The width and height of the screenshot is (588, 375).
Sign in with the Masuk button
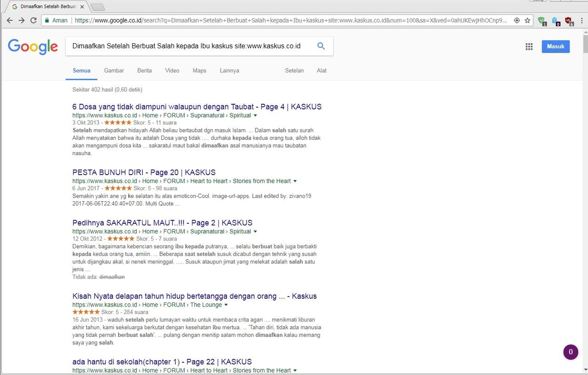tap(555, 46)
